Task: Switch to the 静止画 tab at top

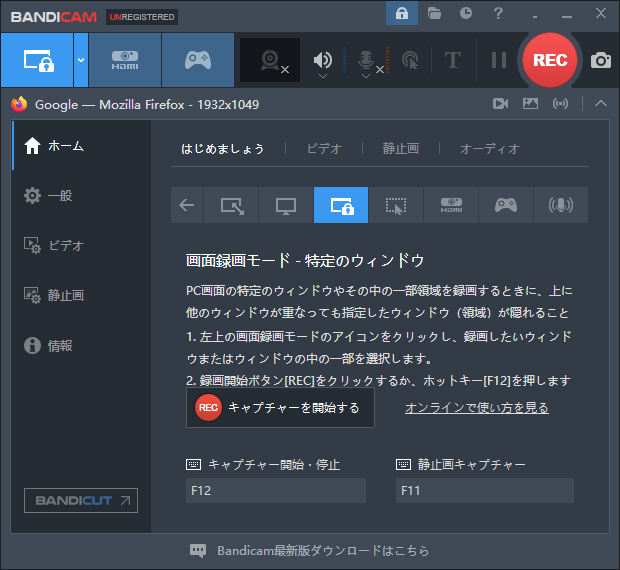Action: (401, 149)
